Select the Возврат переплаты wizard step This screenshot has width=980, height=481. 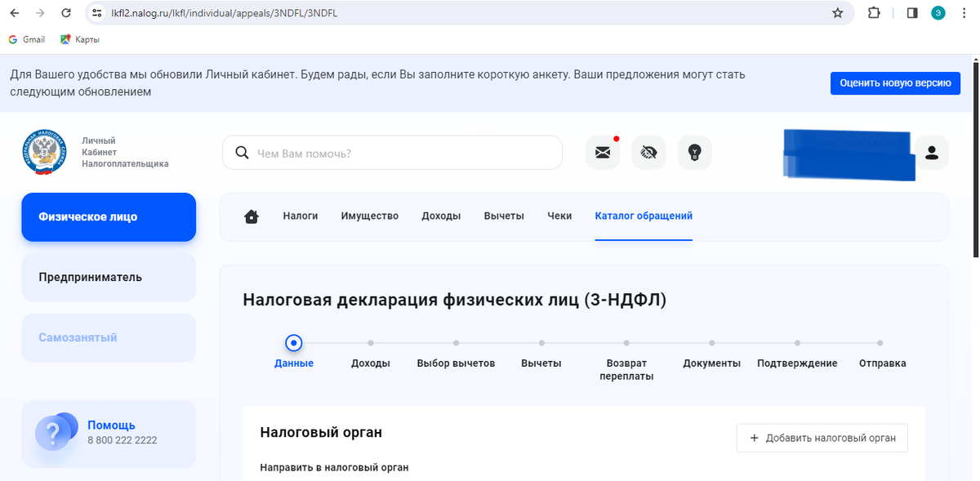(x=626, y=369)
